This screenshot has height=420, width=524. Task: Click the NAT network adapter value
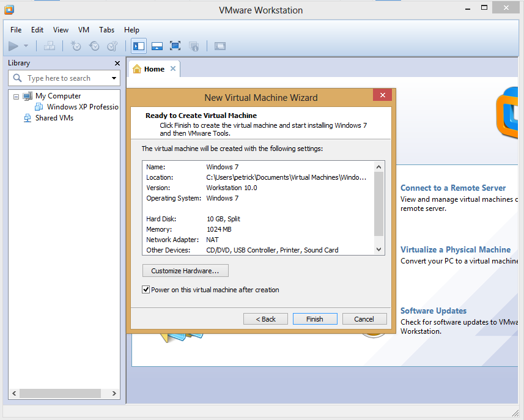[x=212, y=240]
